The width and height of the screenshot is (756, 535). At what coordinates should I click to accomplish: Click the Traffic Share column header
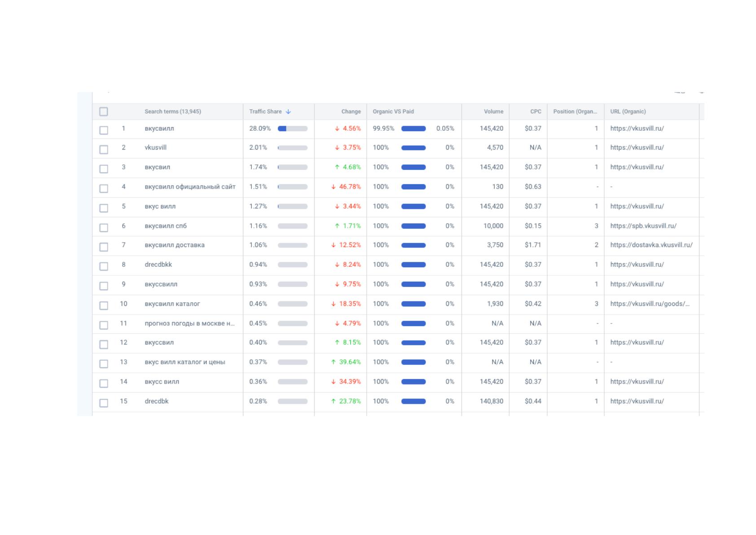coord(265,112)
